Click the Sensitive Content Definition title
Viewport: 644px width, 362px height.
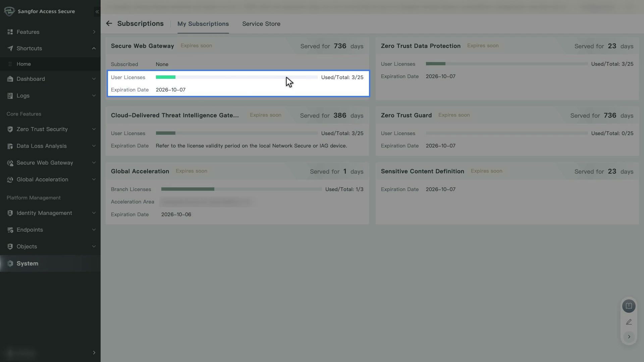422,171
